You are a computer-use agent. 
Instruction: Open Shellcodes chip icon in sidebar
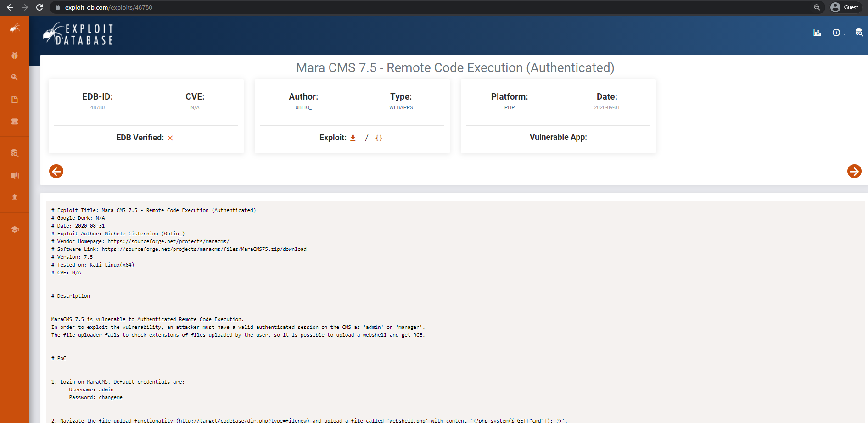pyautogui.click(x=15, y=122)
